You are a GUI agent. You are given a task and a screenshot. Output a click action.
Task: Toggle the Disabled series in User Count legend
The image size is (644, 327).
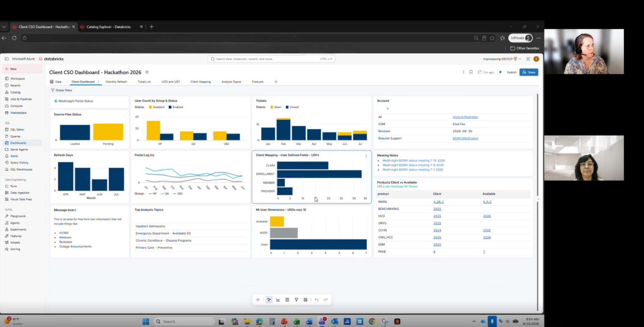click(156, 107)
